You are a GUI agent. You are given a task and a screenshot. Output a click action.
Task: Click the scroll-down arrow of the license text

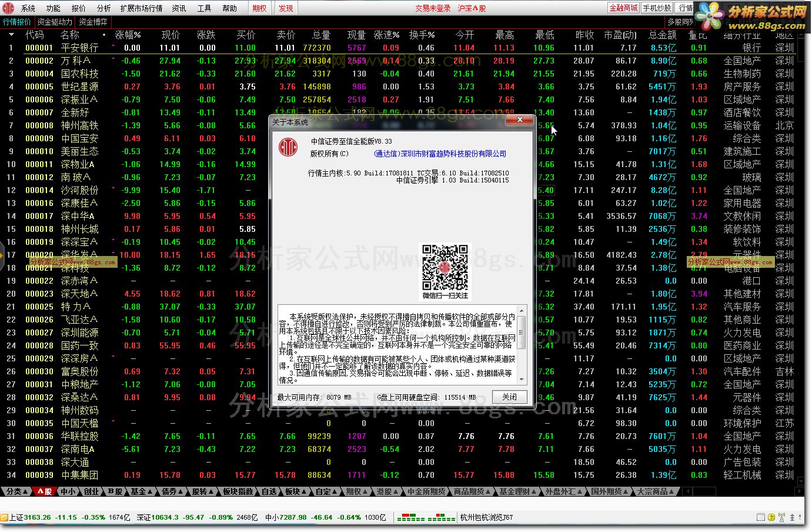[521, 380]
